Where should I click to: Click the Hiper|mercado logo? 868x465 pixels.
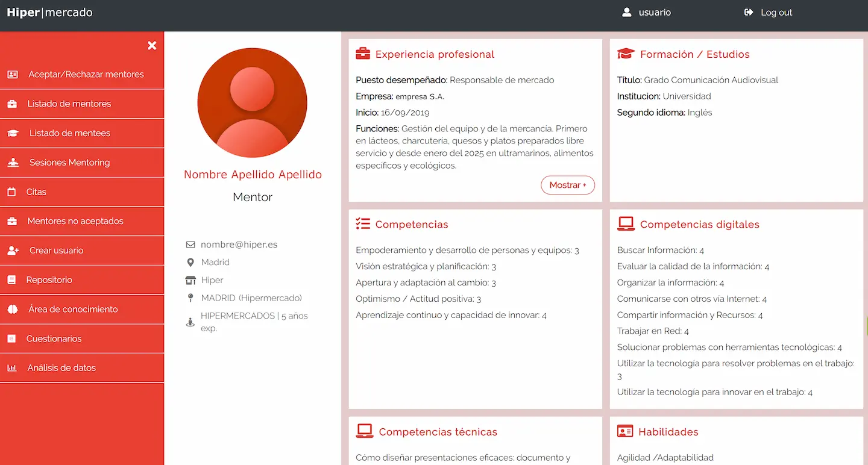[49, 13]
